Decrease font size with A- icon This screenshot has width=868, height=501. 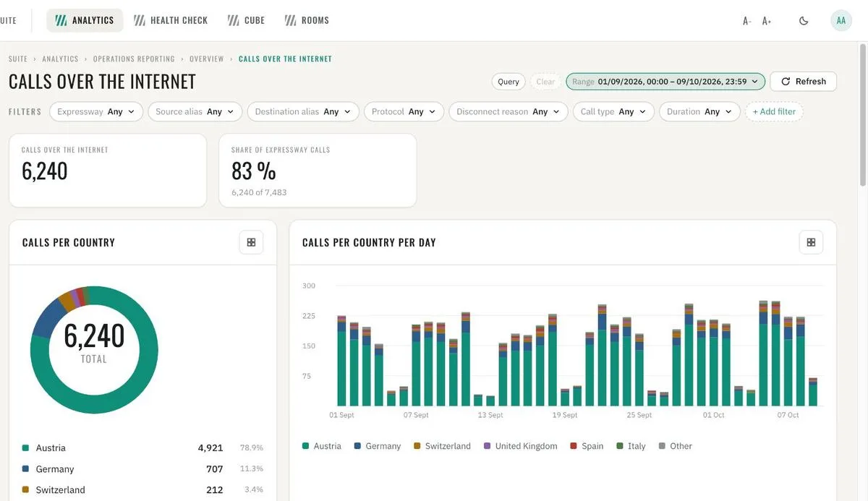[x=746, y=21]
